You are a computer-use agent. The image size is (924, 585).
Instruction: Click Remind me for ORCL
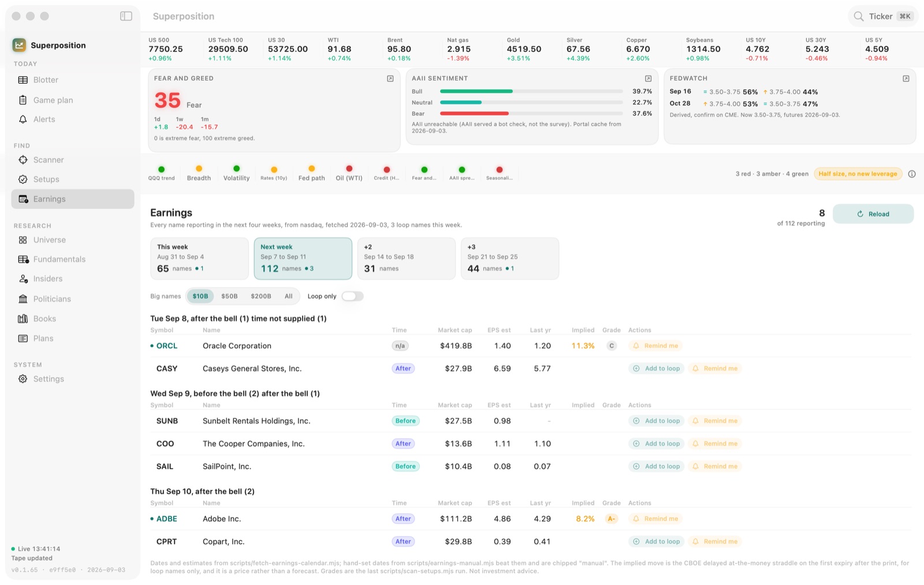pyautogui.click(x=655, y=346)
